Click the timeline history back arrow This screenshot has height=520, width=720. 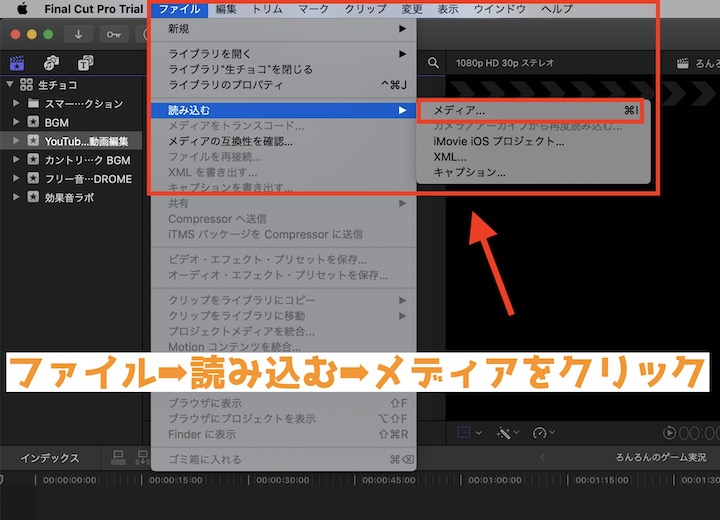[x=542, y=457]
